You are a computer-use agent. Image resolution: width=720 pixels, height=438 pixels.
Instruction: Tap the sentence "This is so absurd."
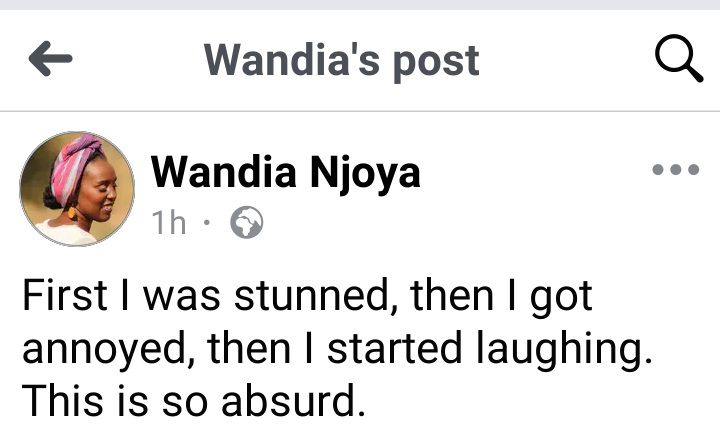(190, 398)
